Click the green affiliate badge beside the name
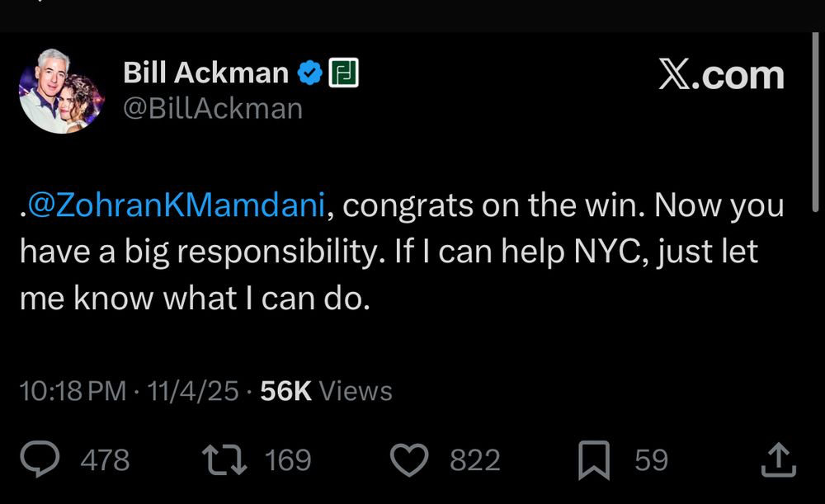The width and height of the screenshot is (825, 504). pos(343,73)
